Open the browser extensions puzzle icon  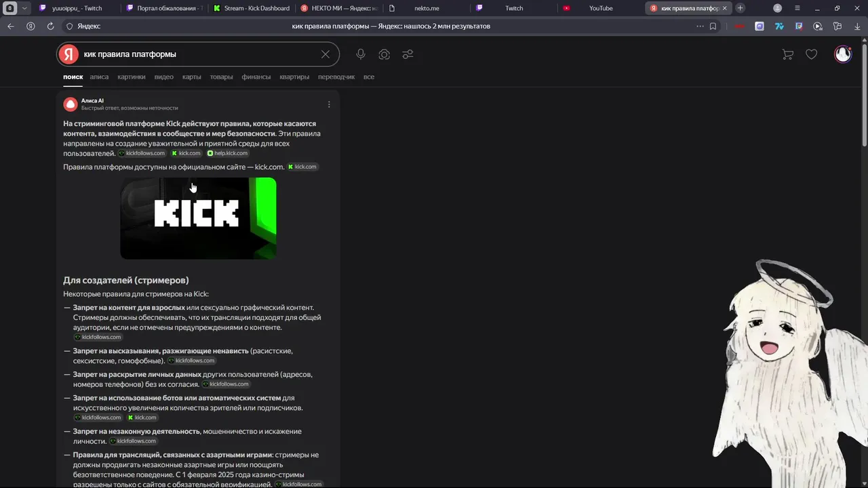click(x=837, y=26)
